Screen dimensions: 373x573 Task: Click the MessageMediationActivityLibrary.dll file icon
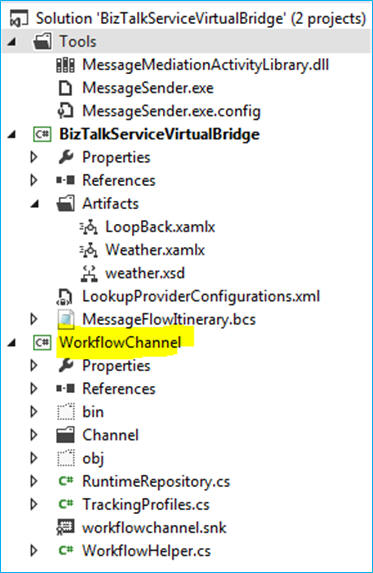(65, 65)
